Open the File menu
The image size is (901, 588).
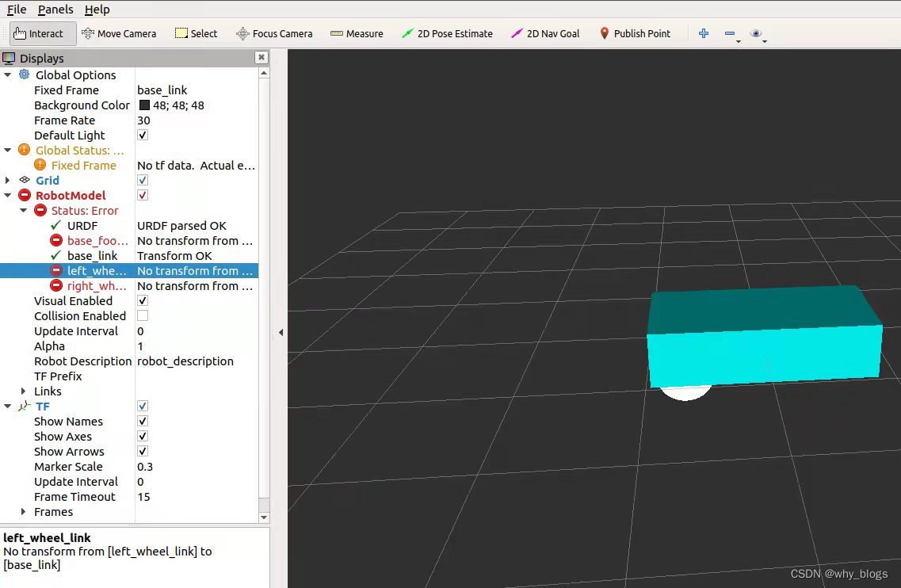coord(16,10)
